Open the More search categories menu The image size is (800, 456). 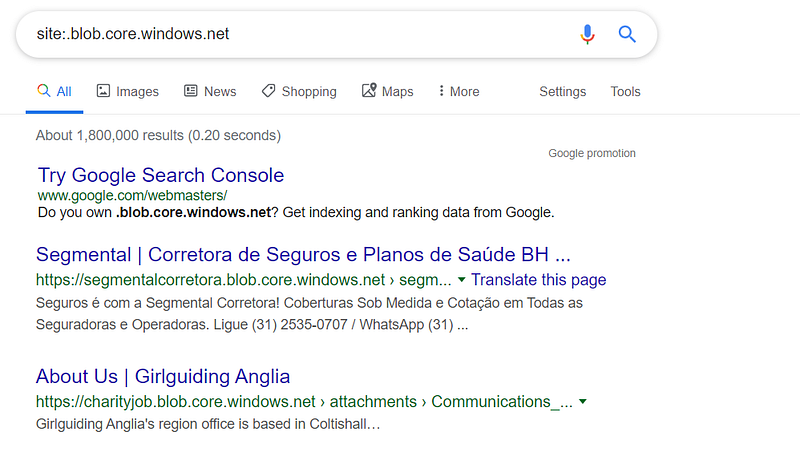459,91
